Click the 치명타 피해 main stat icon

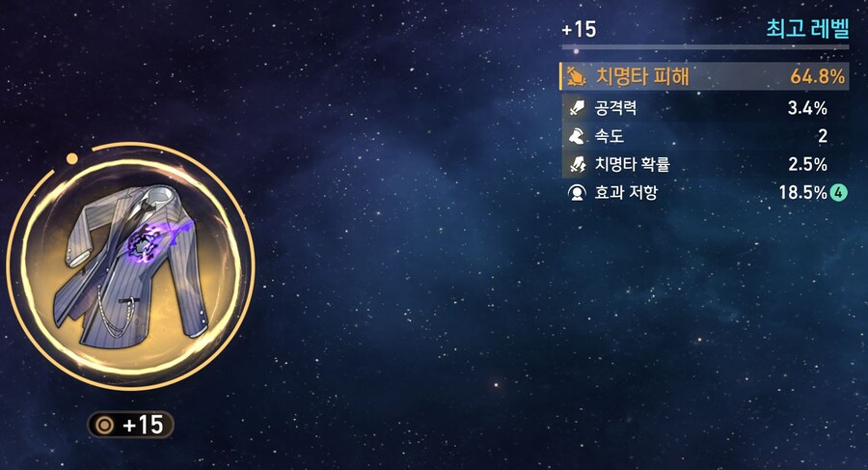pos(576,76)
